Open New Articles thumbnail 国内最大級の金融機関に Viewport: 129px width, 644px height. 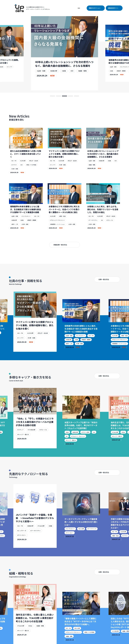click(x=103, y=138)
